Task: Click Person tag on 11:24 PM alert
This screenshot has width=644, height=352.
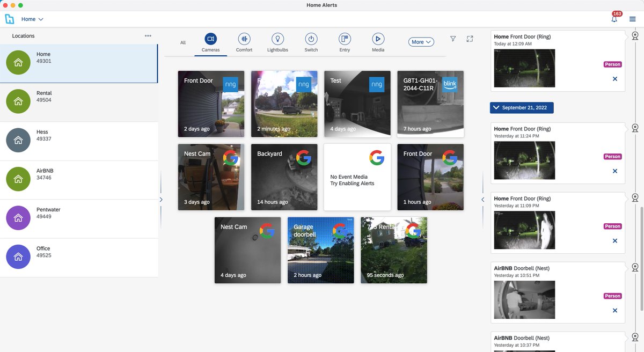Action: (613, 157)
